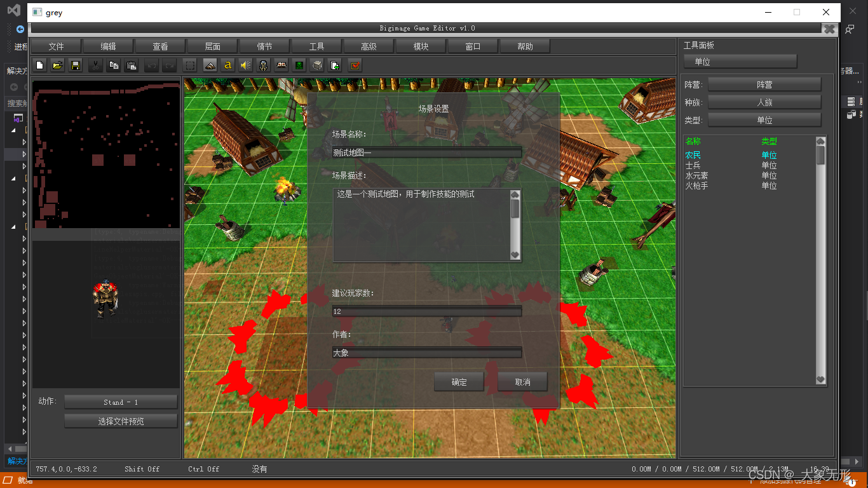Click the 单位 button under 工具面板
The height and width of the screenshot is (488, 868).
[740, 62]
